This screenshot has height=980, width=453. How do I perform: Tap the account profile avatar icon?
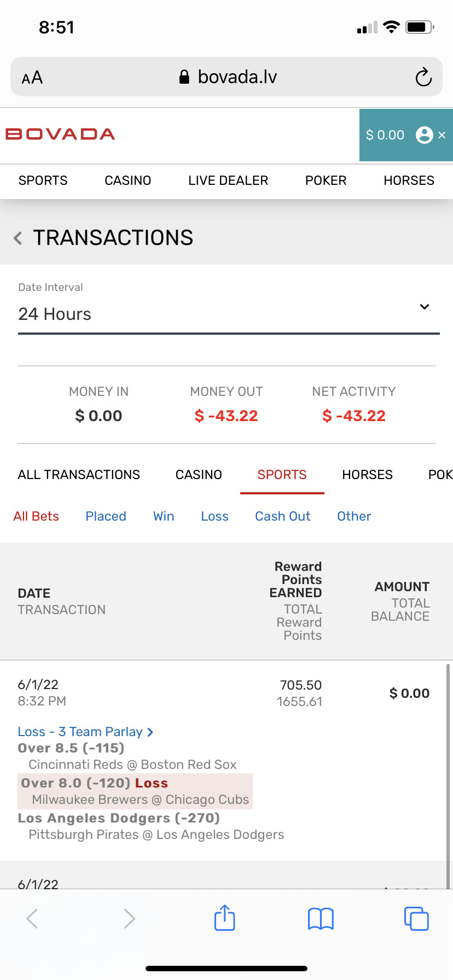coord(424,135)
